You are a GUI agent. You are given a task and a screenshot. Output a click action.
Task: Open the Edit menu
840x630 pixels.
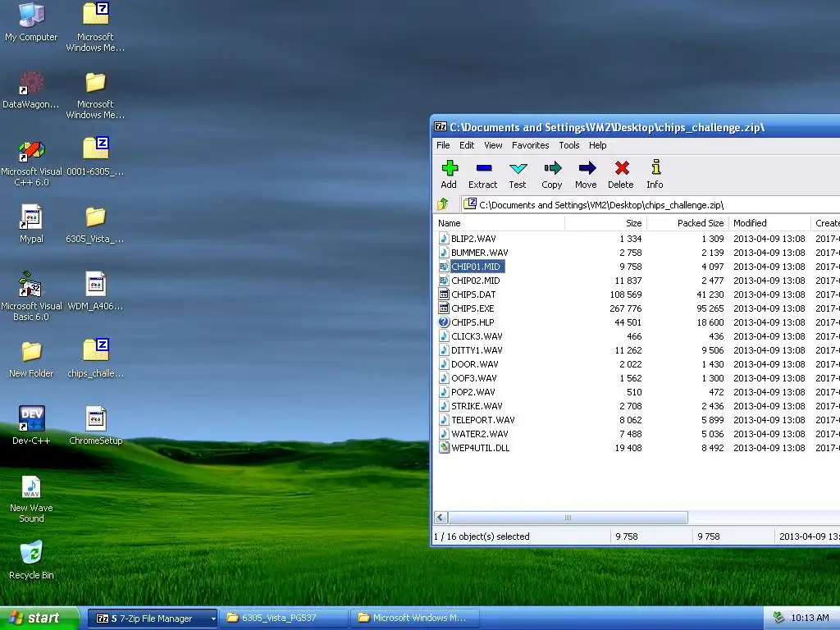[467, 145]
